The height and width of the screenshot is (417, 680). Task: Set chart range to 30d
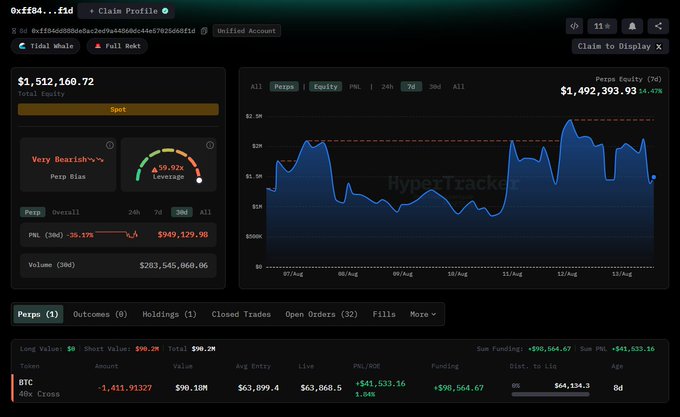pos(435,87)
